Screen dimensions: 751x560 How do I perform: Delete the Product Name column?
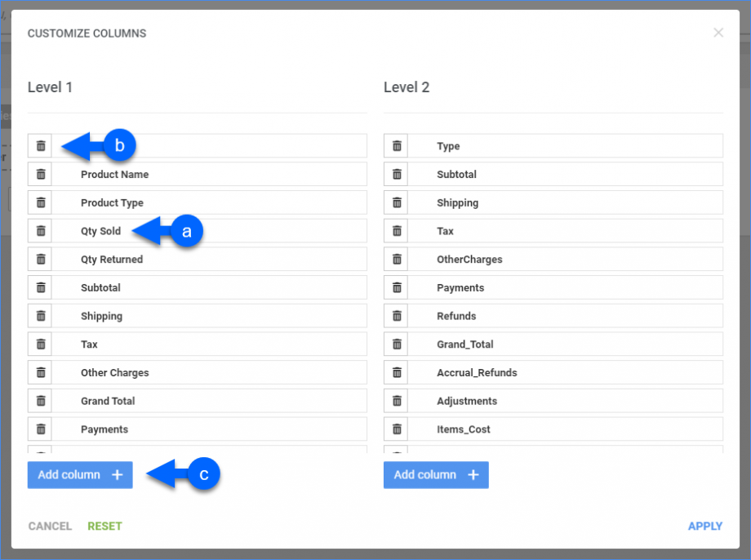pos(40,174)
